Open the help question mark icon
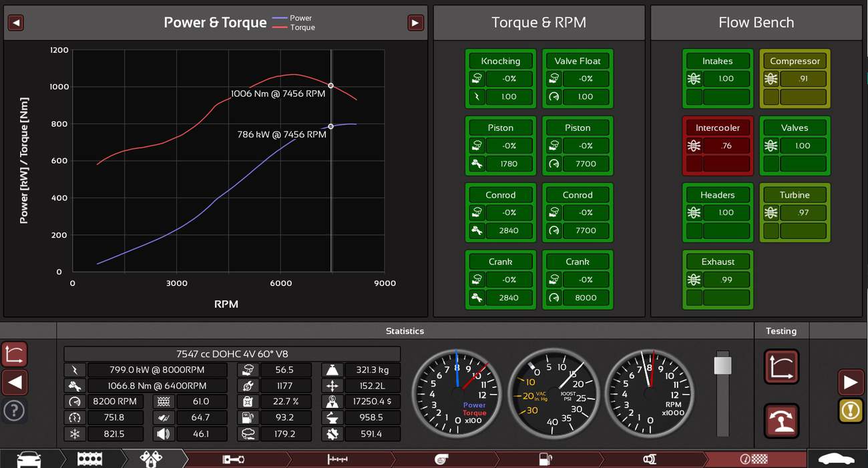Image resolution: width=868 pixels, height=468 pixels. (14, 411)
